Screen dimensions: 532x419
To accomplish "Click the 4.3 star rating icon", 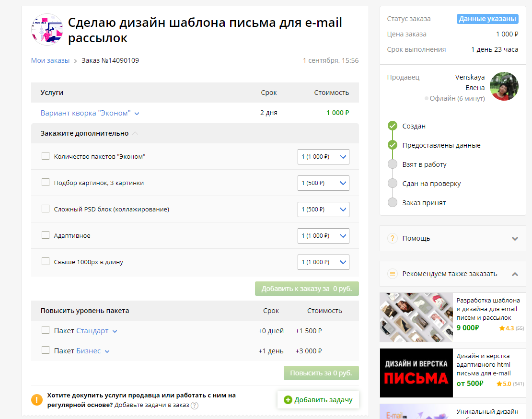I will (x=502, y=328).
